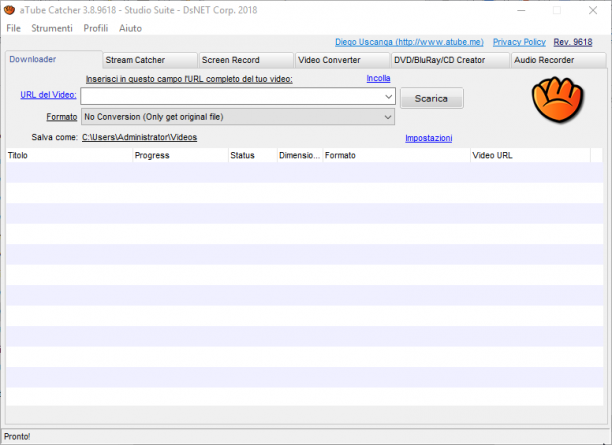Open the Aiuto menu

(130, 28)
